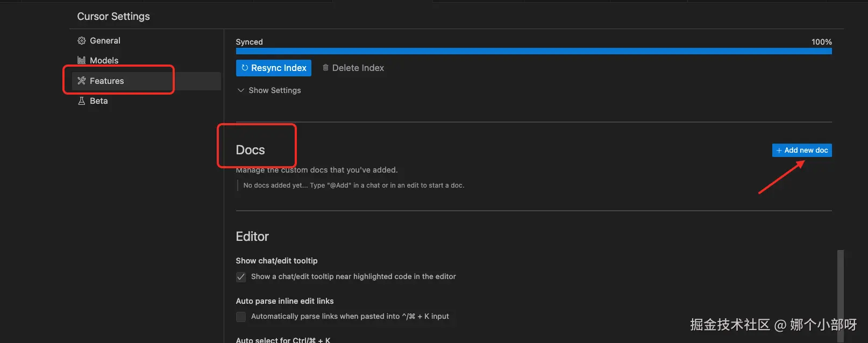Open the General settings section
The width and height of the screenshot is (868, 343).
146,41
